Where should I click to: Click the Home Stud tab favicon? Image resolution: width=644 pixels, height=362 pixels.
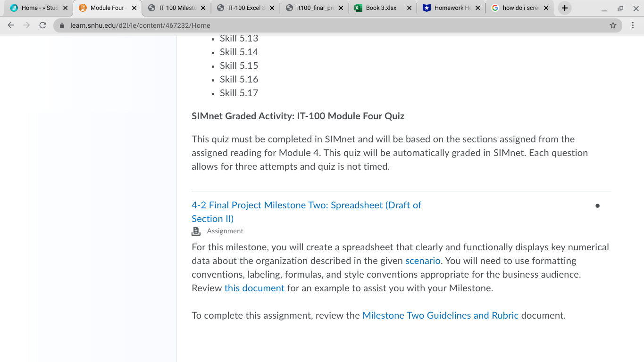coord(14,8)
